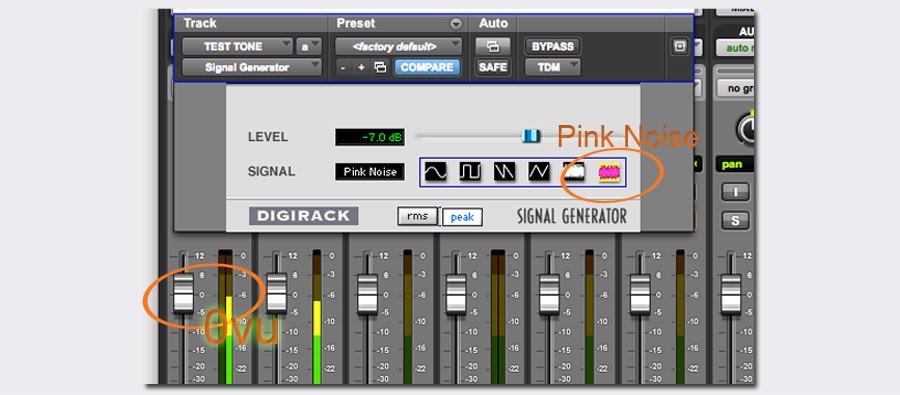Open the insert position 'a' selector
This screenshot has height=395, width=900.
(x=309, y=47)
